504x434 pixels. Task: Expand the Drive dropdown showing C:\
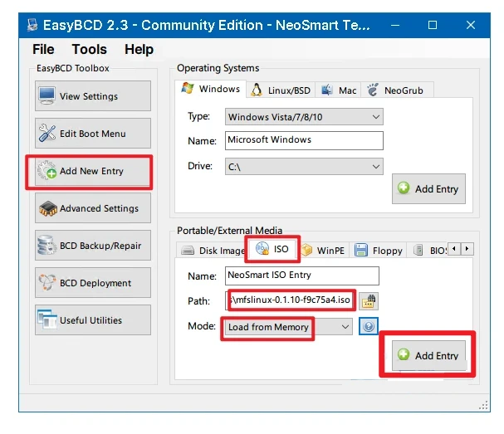304,167
